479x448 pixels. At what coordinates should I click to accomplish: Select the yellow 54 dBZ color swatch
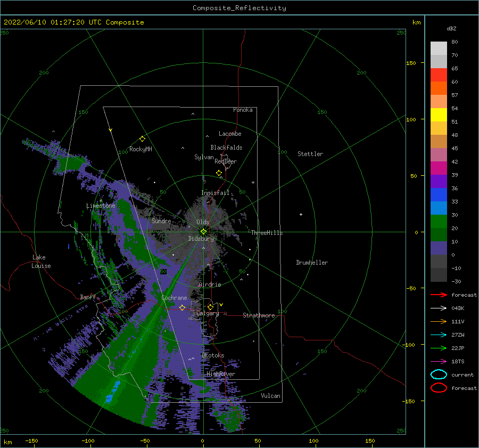[x=439, y=115]
